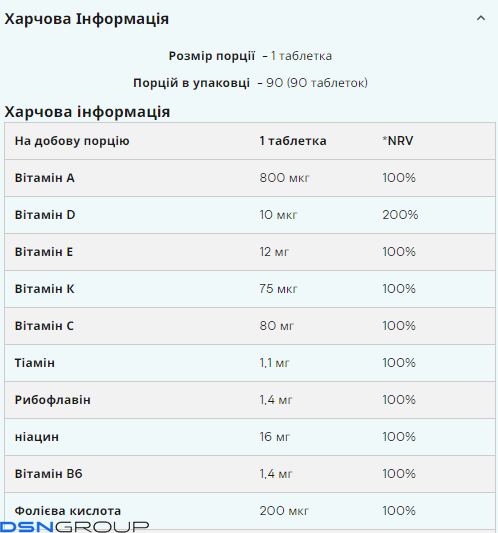Select the *NRV column header

pyautogui.click(x=398, y=141)
